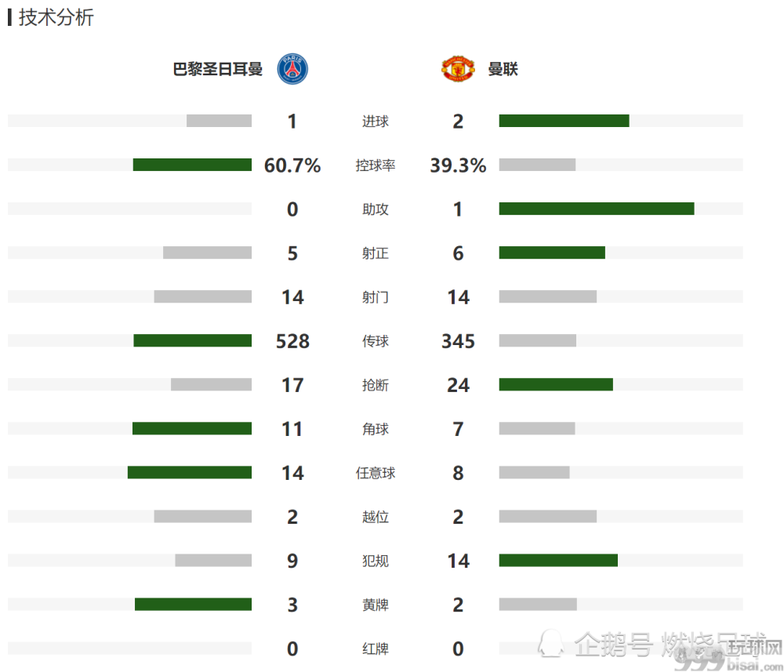Click the Manchester United club crest
This screenshot has width=784, height=672.
458,69
